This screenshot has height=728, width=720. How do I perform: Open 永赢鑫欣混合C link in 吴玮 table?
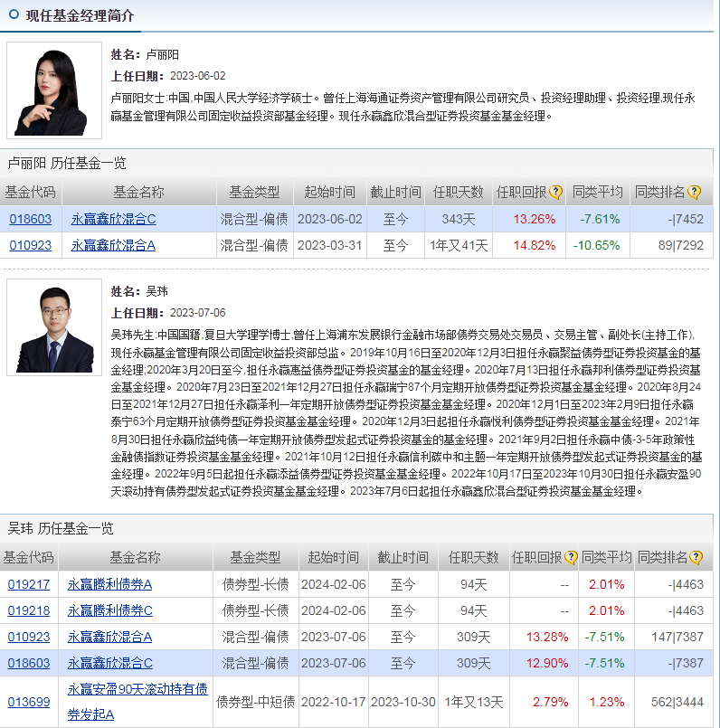point(109,663)
